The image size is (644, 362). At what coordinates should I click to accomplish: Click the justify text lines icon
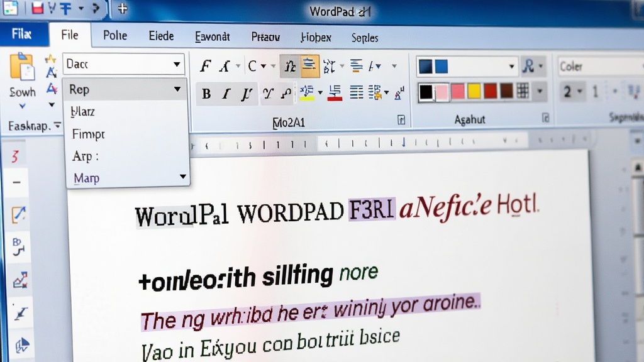356,93
